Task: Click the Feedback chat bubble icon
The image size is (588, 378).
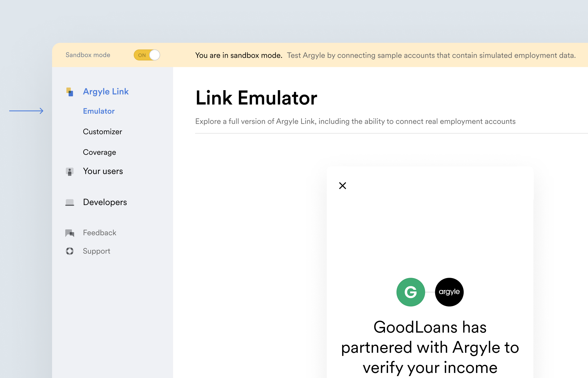Action: [70, 233]
